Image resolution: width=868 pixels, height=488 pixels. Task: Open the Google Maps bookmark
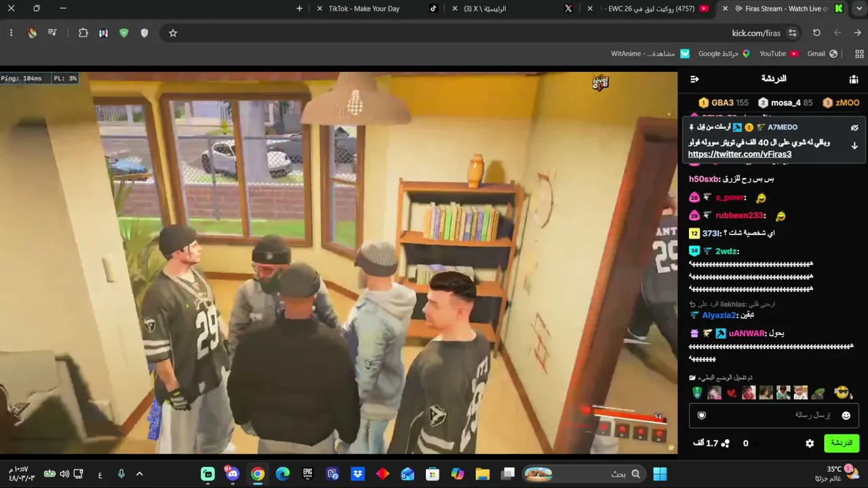click(x=724, y=54)
